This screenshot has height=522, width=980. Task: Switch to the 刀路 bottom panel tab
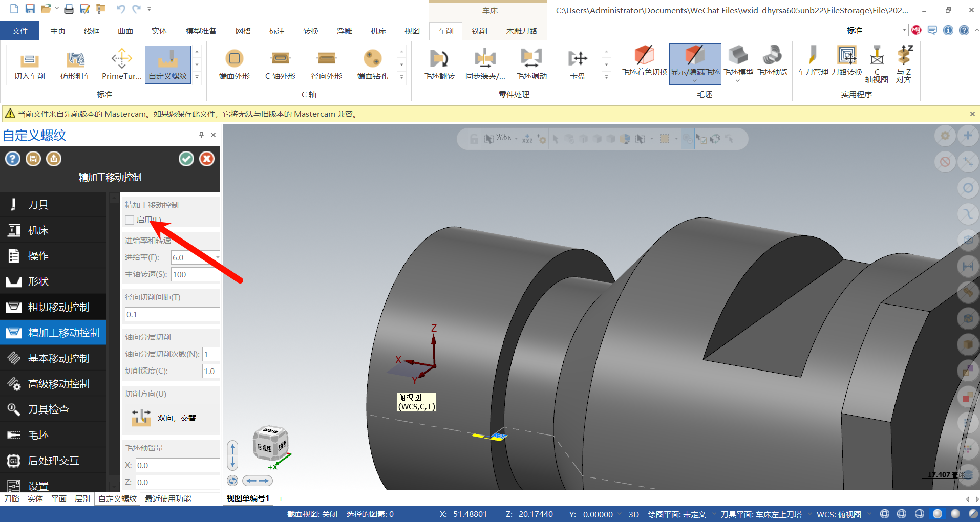click(12, 498)
